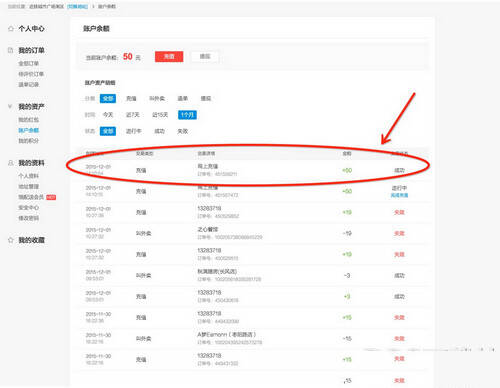Open 个人中心 in the sidebar
The width and height of the screenshot is (500, 388).
31,29
